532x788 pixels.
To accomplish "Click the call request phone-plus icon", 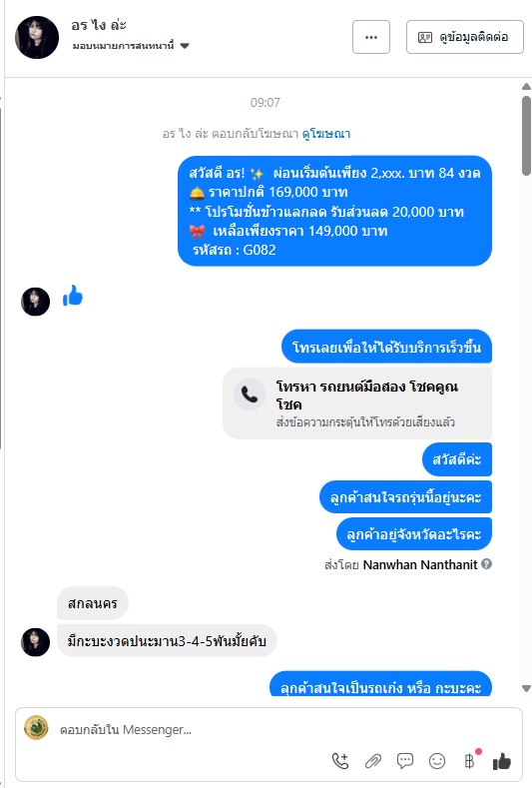I will coord(340,761).
